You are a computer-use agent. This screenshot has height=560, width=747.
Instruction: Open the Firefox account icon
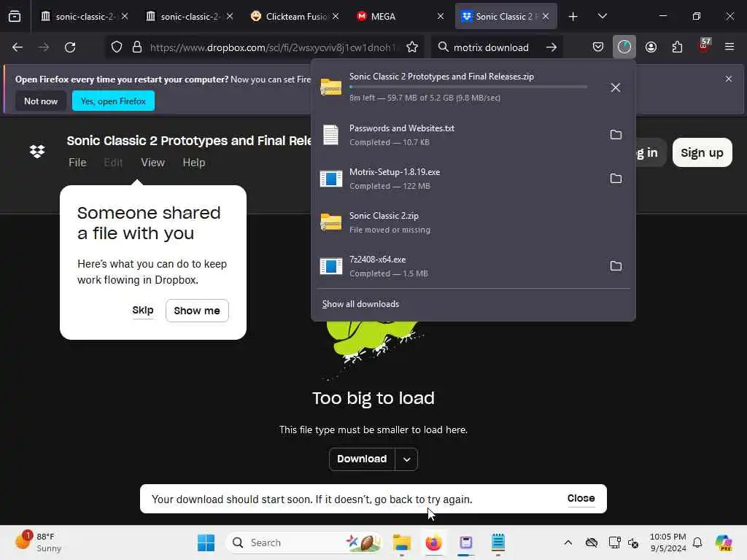(x=651, y=47)
